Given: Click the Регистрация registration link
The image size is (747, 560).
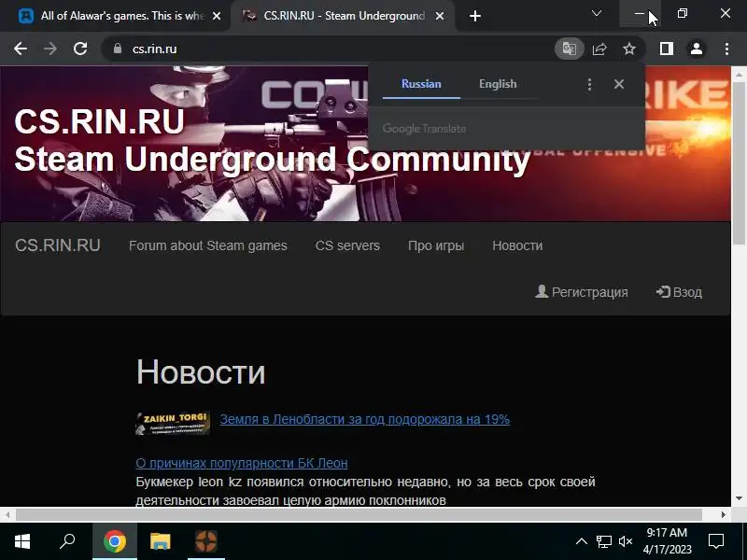Looking at the screenshot, I should pyautogui.click(x=582, y=292).
